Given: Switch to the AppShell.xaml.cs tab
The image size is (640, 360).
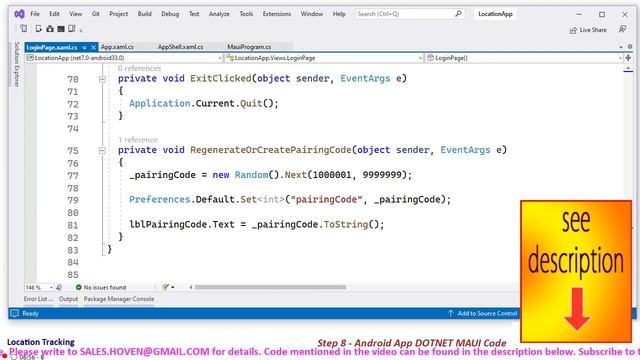Looking at the screenshot, I should tap(180, 47).
